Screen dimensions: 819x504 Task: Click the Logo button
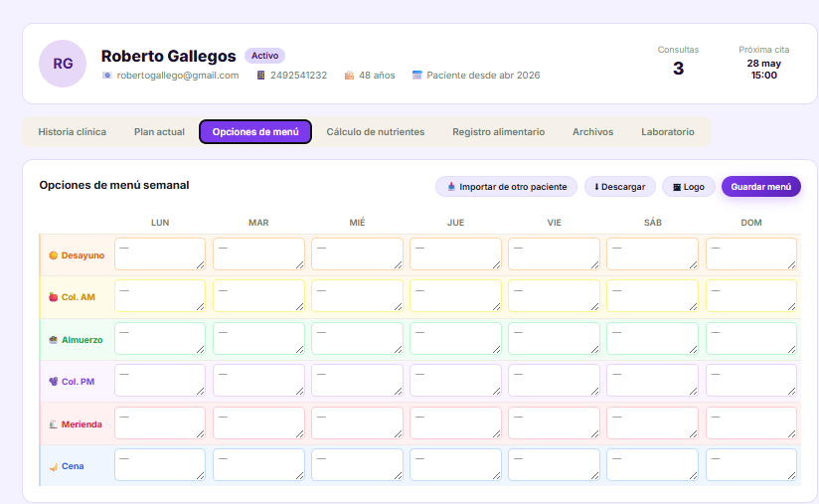689,187
